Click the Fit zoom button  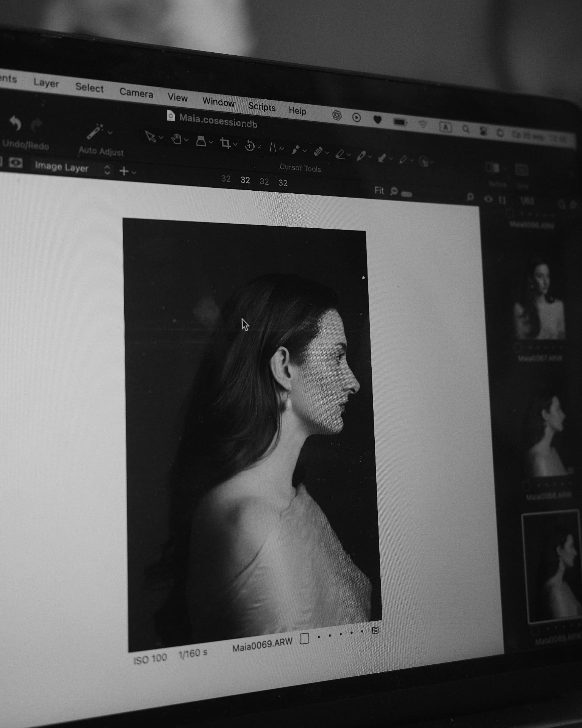coord(379,190)
